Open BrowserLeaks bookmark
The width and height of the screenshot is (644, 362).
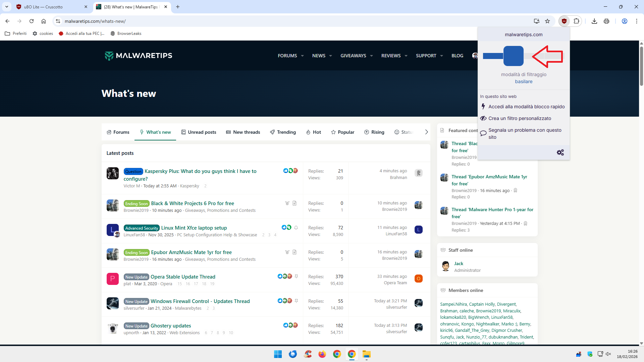126,34
